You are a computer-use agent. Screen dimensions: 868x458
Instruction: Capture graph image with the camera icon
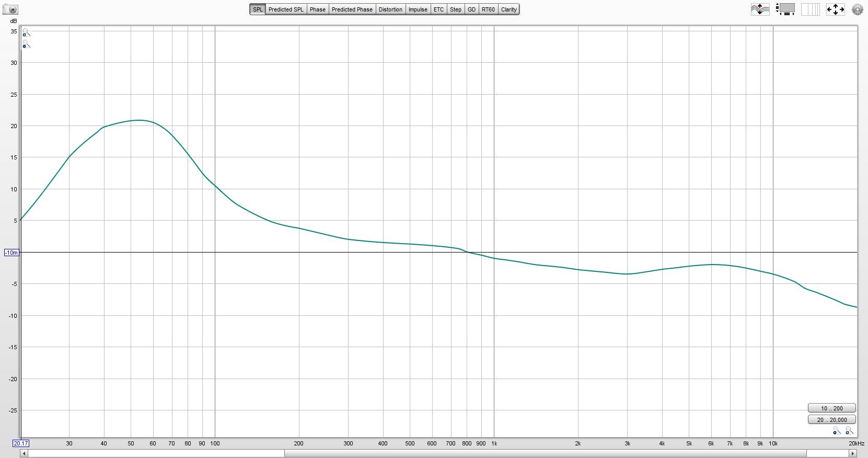(10, 9)
